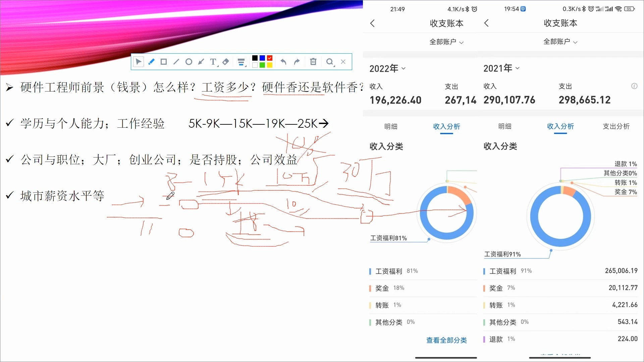The image size is (644, 362).
Task: Undo the last annotation
Action: point(283,62)
